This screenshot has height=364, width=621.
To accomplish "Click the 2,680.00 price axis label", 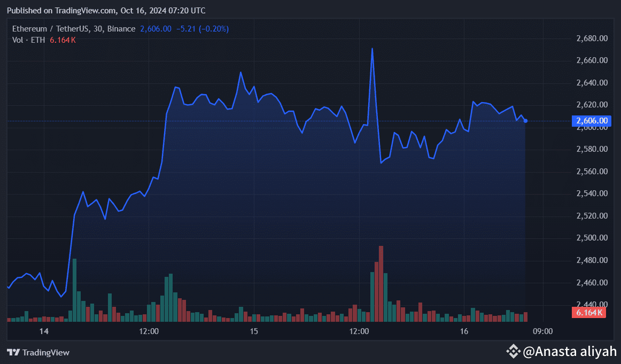I will 592,38.
